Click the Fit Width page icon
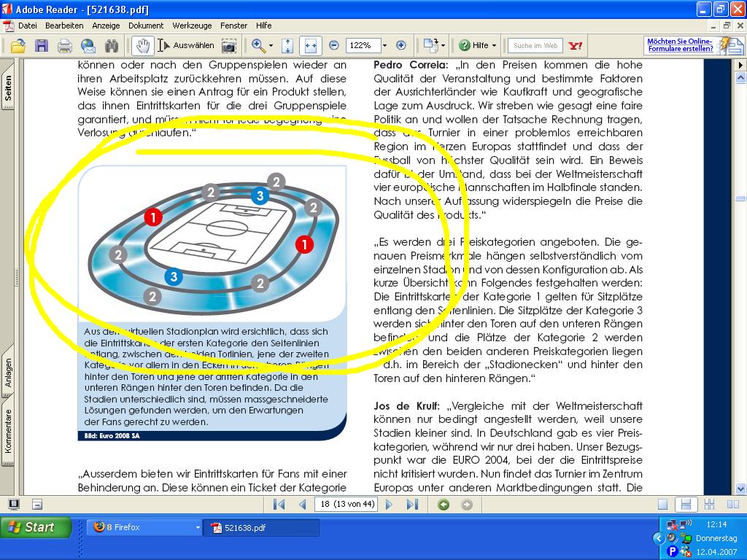Screen dimensions: 747x560 click(310, 45)
